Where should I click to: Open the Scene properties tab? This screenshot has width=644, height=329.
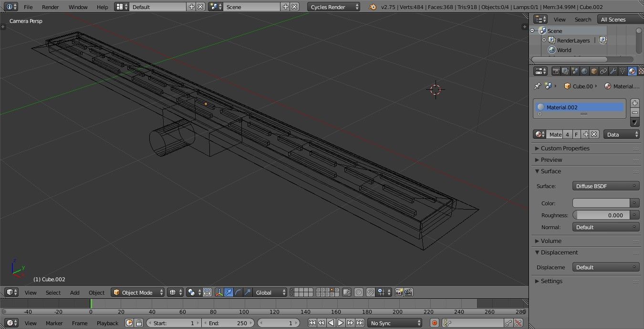tap(575, 71)
